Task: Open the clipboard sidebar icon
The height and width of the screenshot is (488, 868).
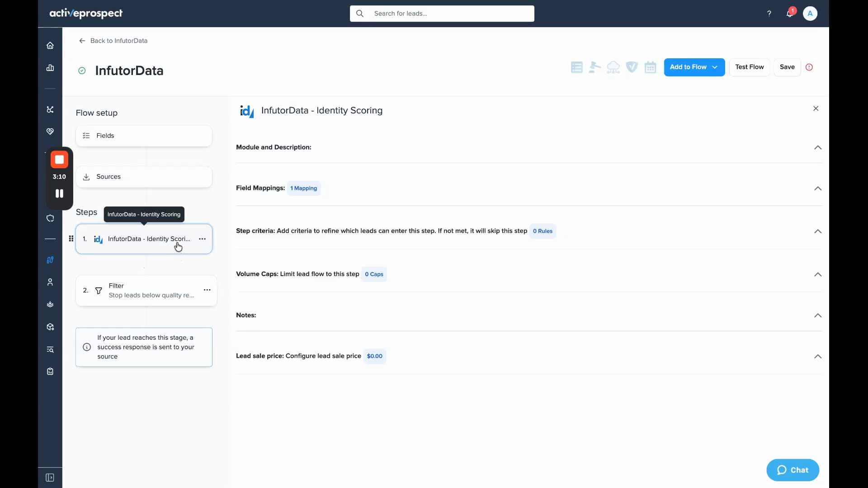Action: point(50,371)
